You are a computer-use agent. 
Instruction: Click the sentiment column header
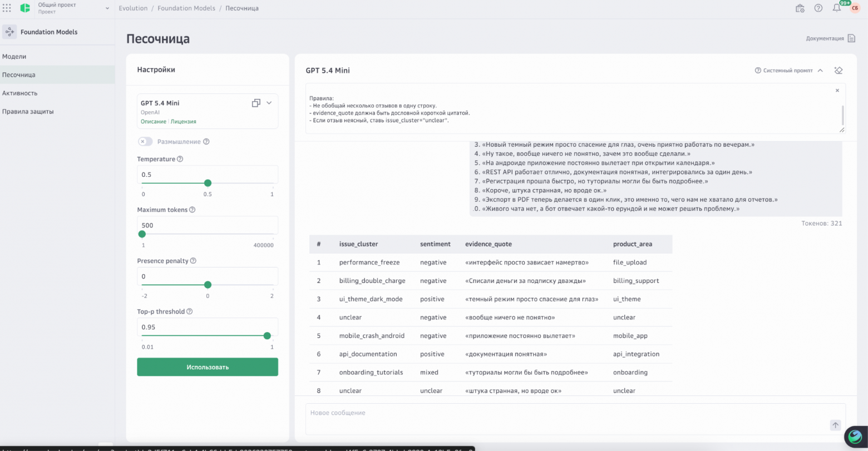coord(435,244)
